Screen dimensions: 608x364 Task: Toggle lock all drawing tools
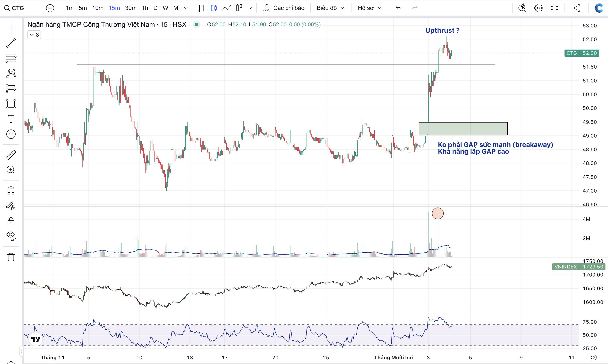(x=11, y=221)
